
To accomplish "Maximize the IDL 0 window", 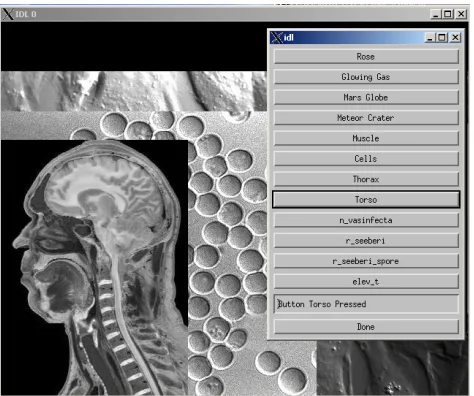I will pyautogui.click(x=448, y=14).
